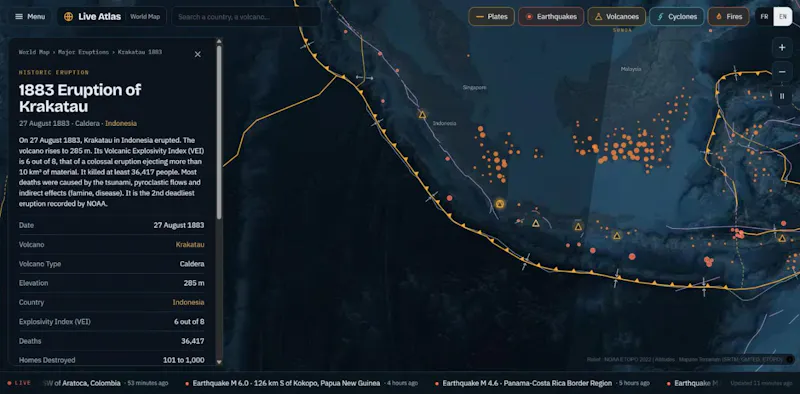
Task: Click the Papua New Guinea M 6.0 ticker item
Action: click(302, 383)
